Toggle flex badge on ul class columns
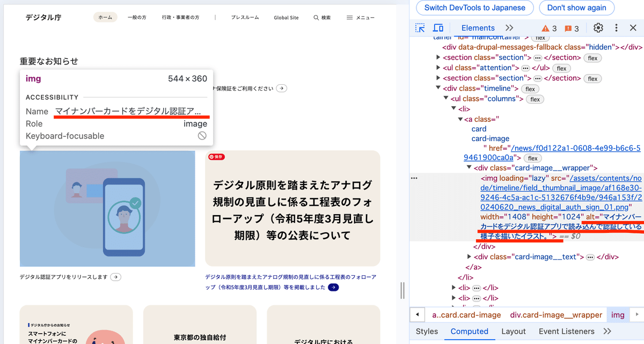 535,99
